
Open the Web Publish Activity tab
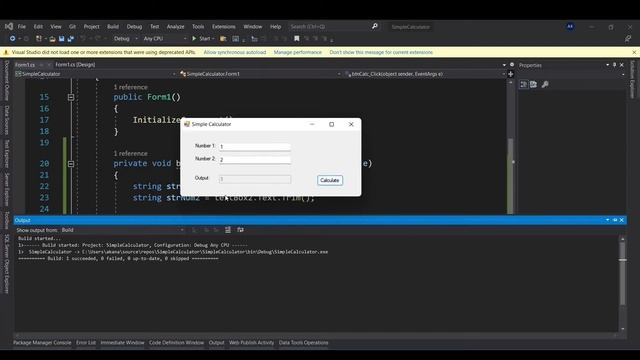tap(251, 343)
